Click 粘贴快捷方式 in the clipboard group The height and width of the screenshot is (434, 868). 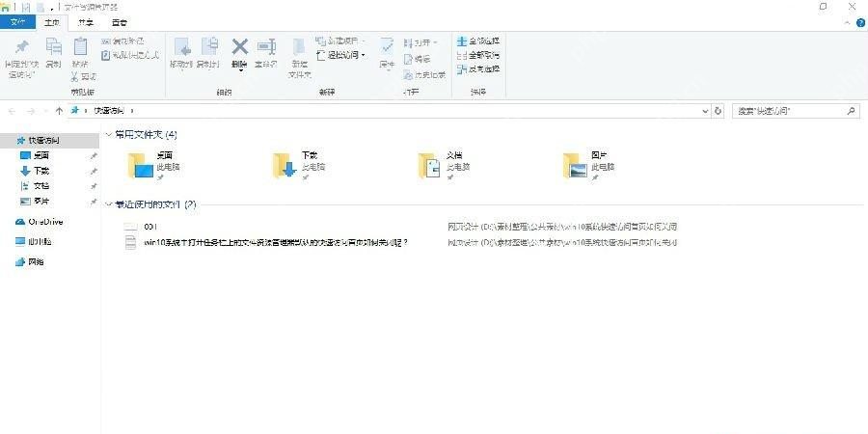130,55
